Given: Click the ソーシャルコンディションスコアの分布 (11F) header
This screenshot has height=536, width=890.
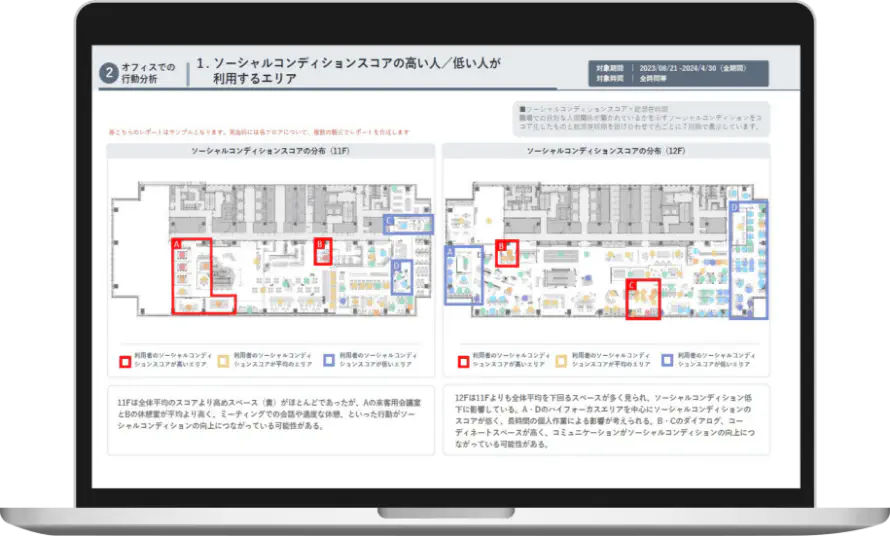Looking at the screenshot, I should coord(270,150).
